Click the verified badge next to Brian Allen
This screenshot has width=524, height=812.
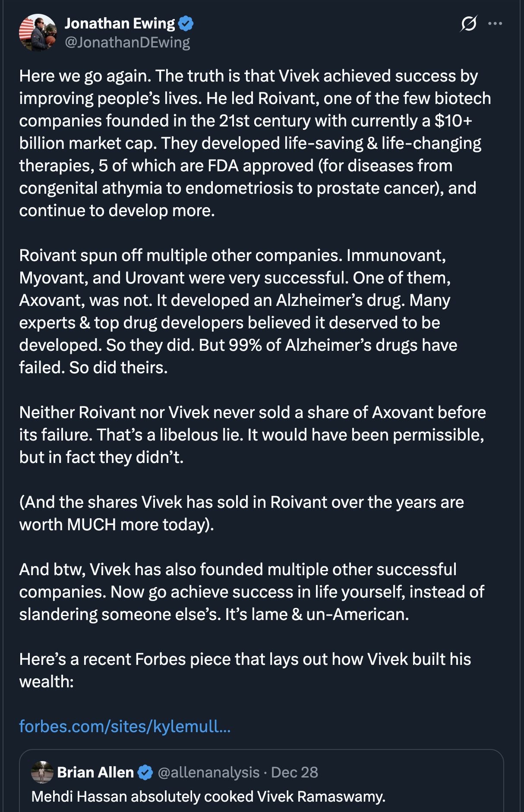(145, 772)
